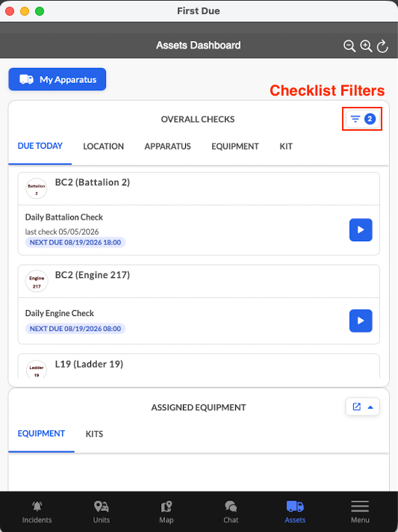Screen dimensions: 398x532
Task: Switch to the EQUIPMENT checks tab
Action: click(x=235, y=146)
